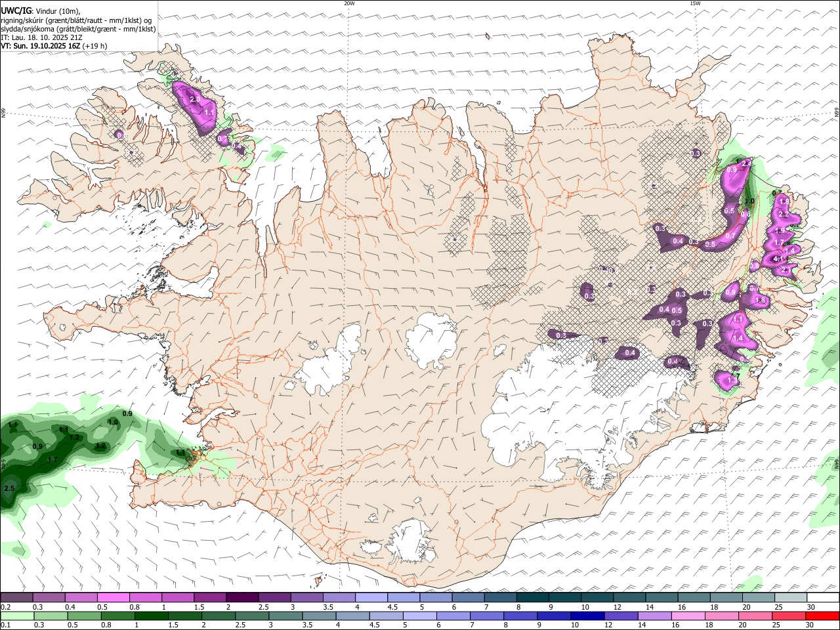Click the light lavender 4 snow legend swatch
Viewport: 840px width, 630px height.
(x=371, y=598)
